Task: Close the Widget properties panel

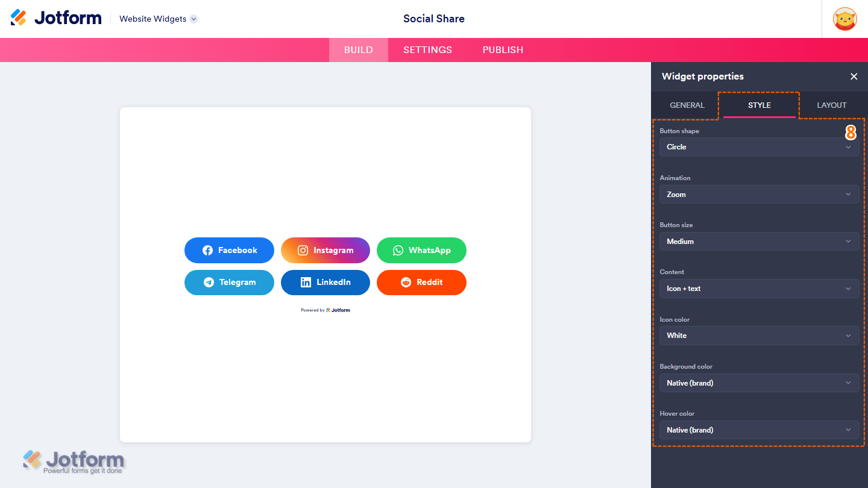Action: click(x=854, y=77)
